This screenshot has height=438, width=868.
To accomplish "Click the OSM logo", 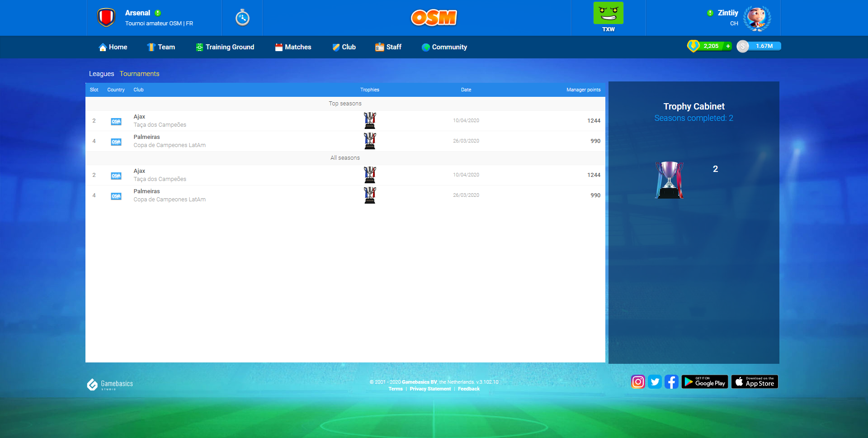I will click(x=434, y=18).
